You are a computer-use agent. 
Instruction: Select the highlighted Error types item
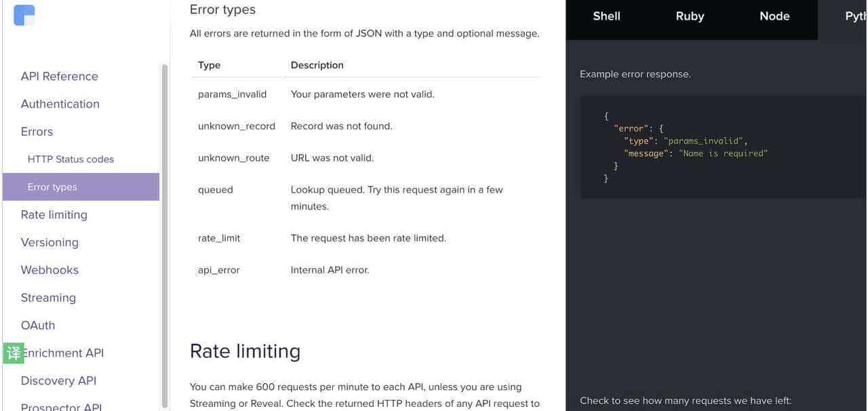pyautogui.click(x=52, y=187)
